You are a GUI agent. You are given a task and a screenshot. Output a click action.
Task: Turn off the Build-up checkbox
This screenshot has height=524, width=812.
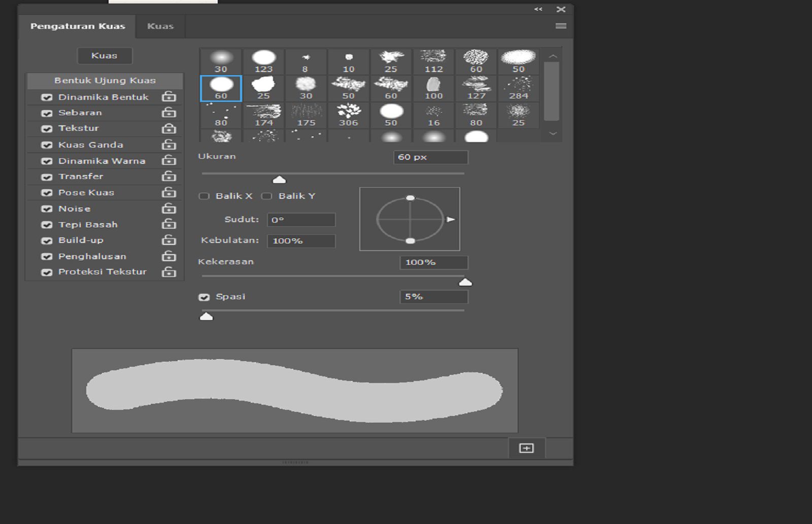pyautogui.click(x=47, y=241)
